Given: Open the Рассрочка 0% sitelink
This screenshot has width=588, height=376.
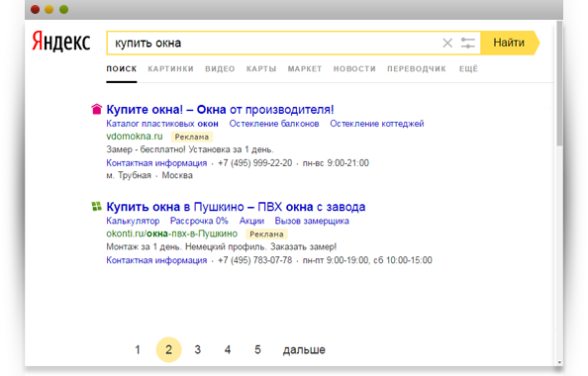Looking at the screenshot, I should 199,222.
